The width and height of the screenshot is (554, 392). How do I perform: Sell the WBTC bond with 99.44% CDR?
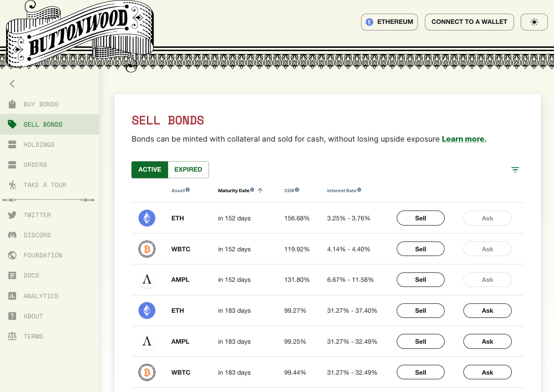[x=421, y=372]
